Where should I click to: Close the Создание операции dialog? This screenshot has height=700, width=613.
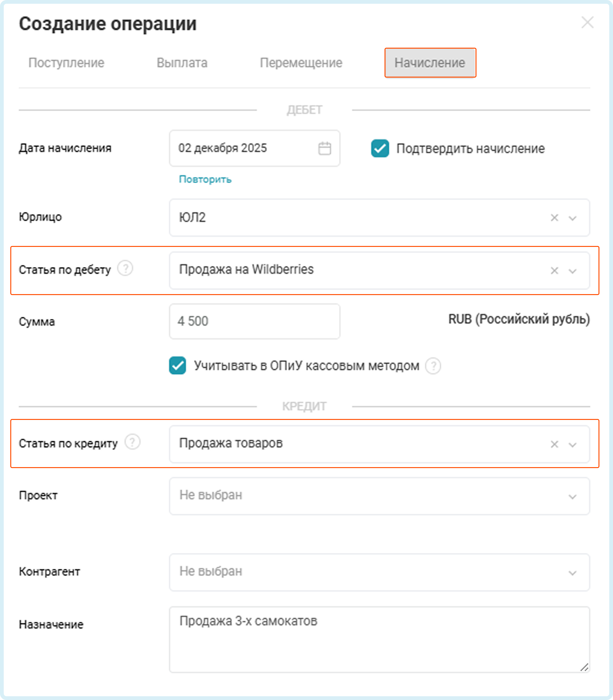point(587,23)
